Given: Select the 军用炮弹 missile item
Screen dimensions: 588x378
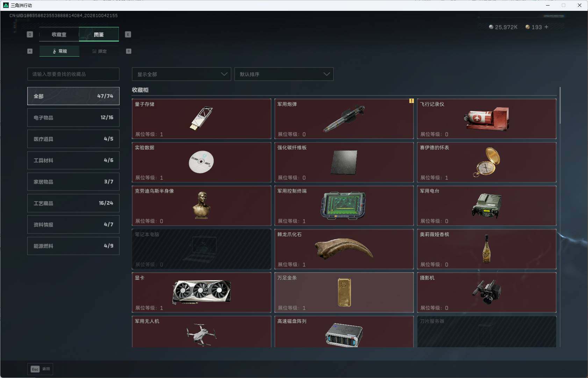Looking at the screenshot, I should click(x=344, y=119).
